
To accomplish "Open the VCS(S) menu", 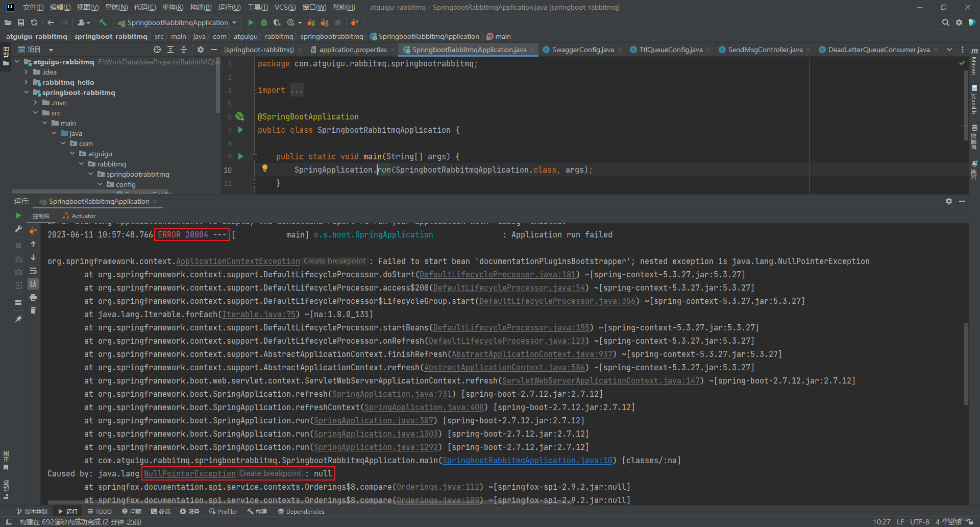I will tap(285, 7).
